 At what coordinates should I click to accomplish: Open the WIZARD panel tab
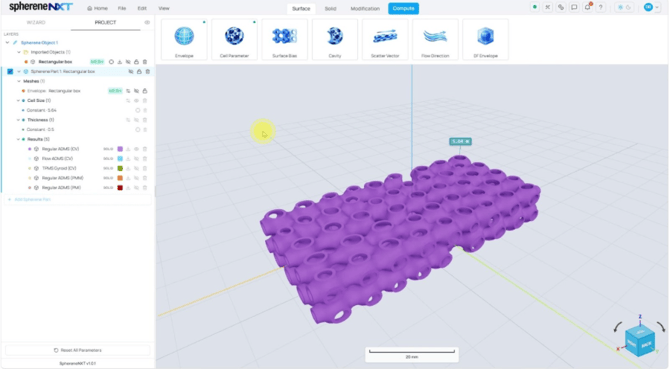click(x=36, y=22)
